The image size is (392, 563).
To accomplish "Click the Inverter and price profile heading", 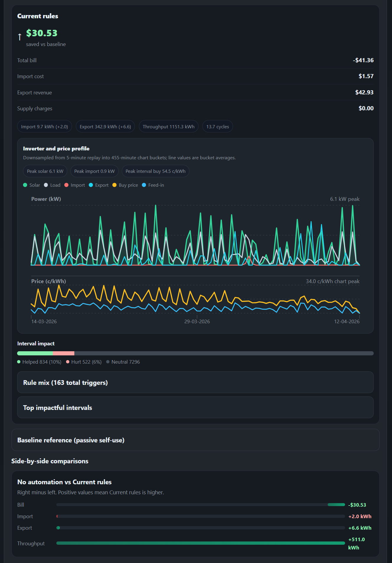I will (56, 149).
